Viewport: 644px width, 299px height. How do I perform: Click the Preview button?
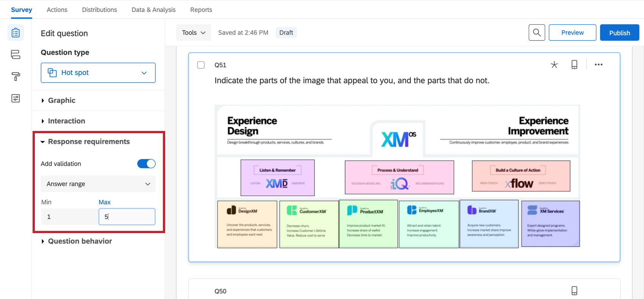tap(572, 33)
